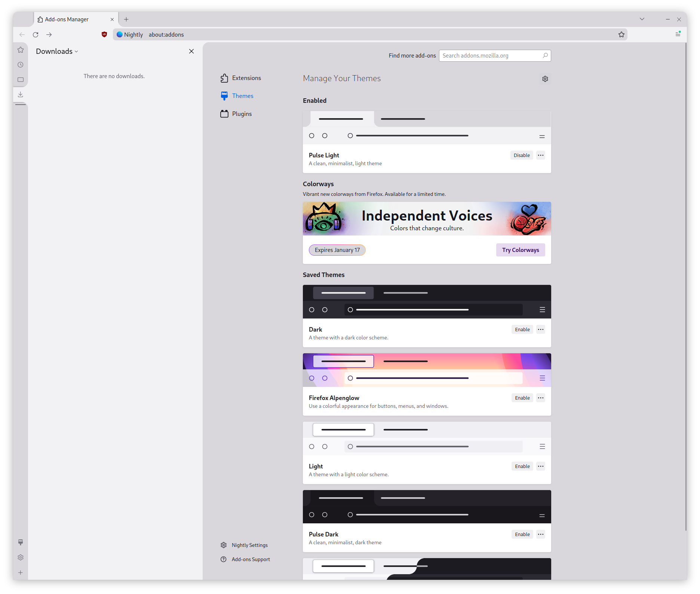Open more options for Dark theme
The height and width of the screenshot is (594, 700).
[541, 329]
